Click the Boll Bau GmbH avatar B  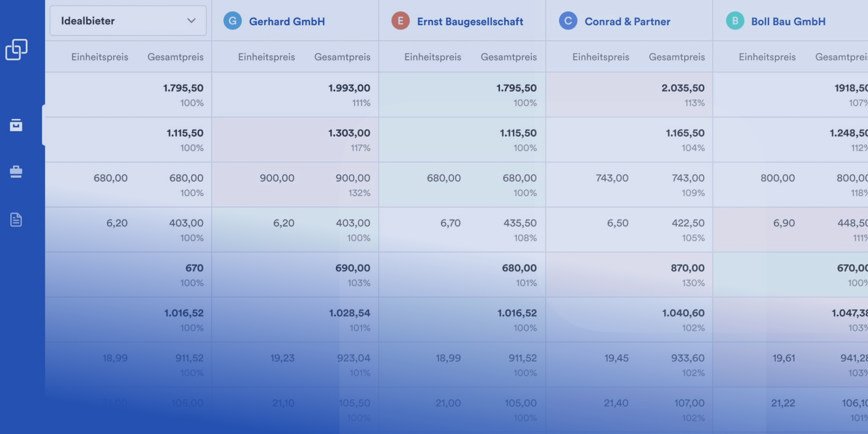(735, 21)
